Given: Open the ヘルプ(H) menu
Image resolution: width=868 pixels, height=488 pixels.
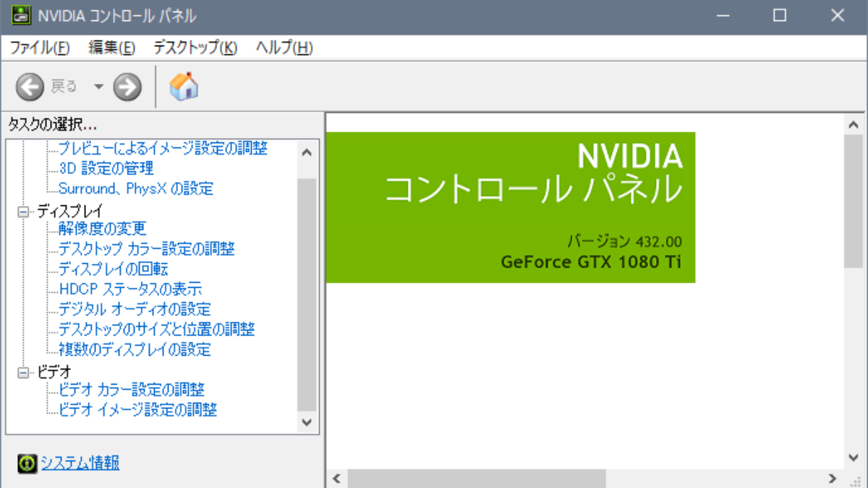Looking at the screenshot, I should tap(284, 48).
